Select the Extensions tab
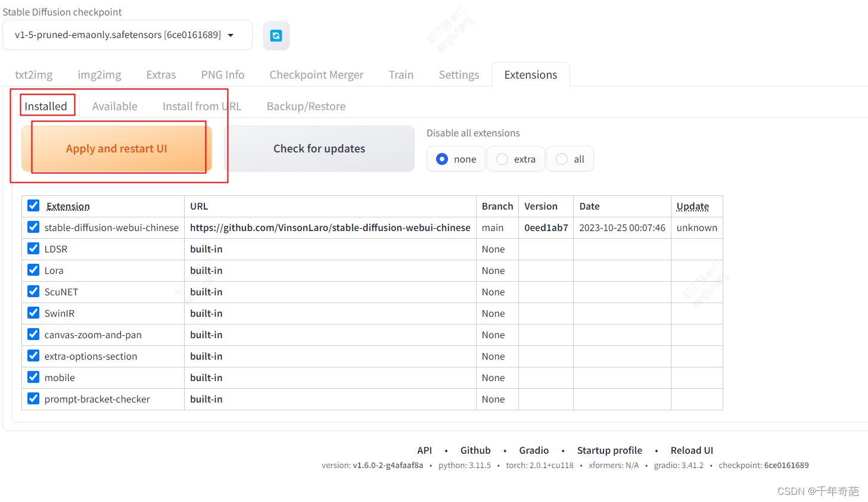The height and width of the screenshot is (502, 868). point(531,74)
